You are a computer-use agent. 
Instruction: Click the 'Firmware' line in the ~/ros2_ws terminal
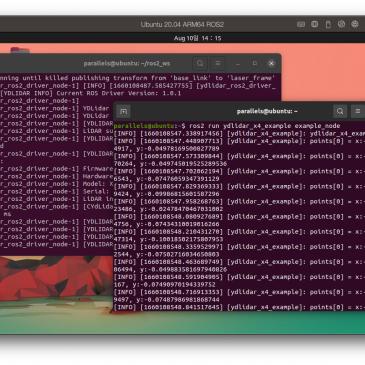(57, 169)
